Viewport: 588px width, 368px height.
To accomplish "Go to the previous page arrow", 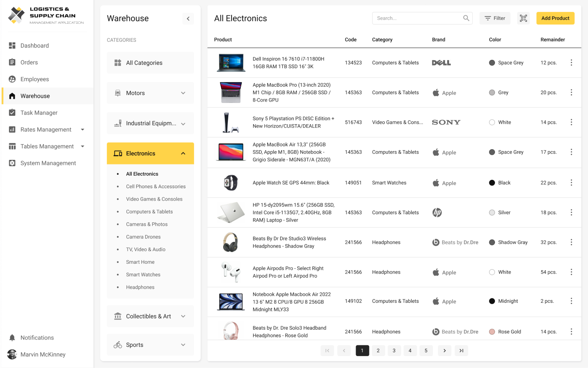I will 344,351.
